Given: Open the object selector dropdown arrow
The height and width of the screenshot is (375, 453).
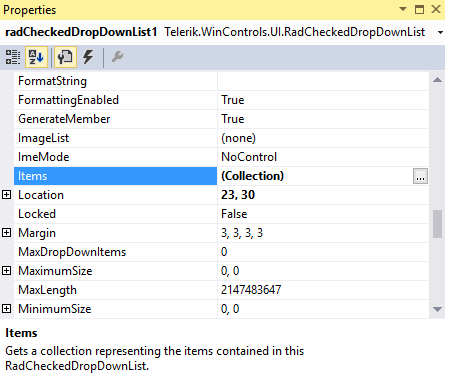Looking at the screenshot, I should point(440,32).
